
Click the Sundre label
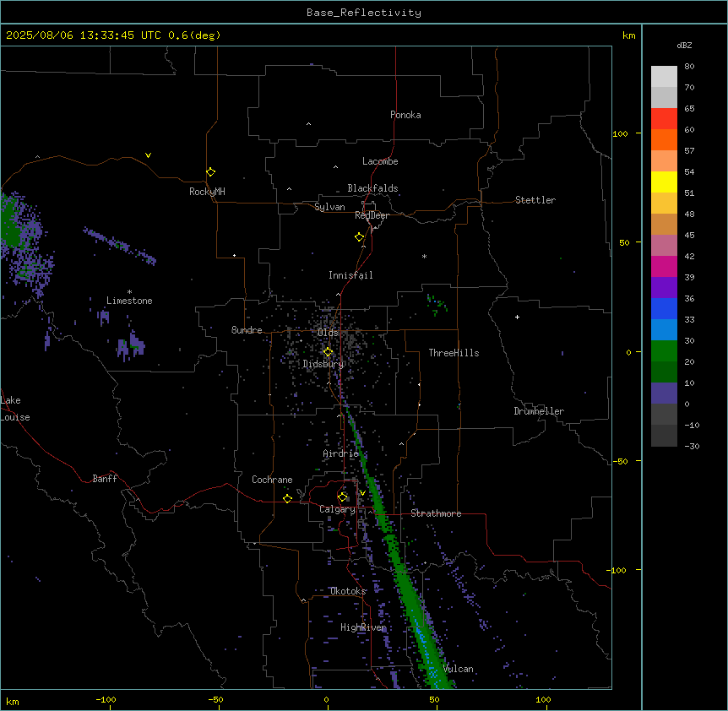pos(247,330)
